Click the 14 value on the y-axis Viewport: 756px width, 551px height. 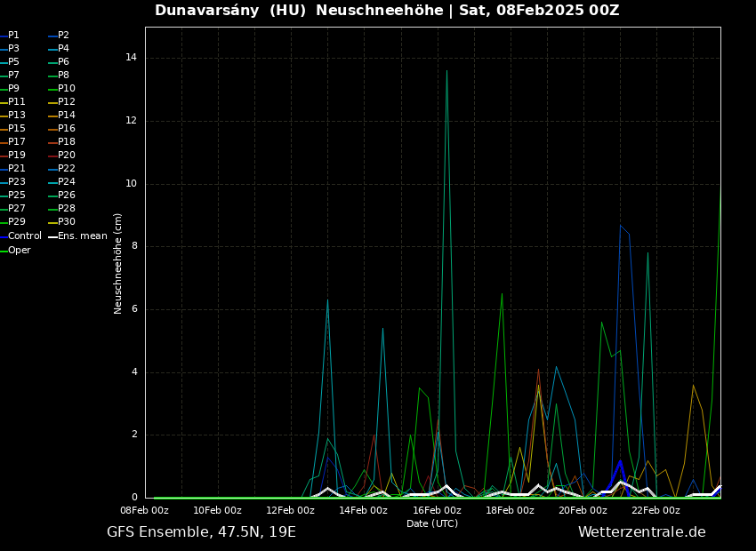pos(131,58)
